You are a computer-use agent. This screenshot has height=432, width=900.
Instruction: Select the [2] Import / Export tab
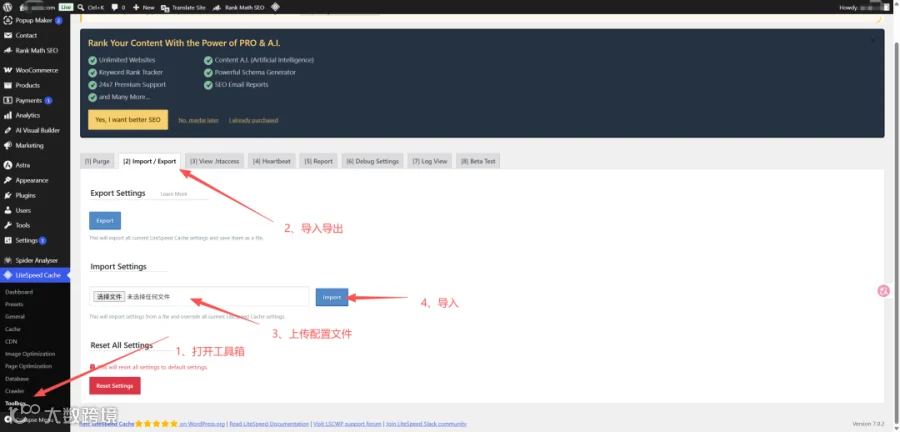point(150,161)
